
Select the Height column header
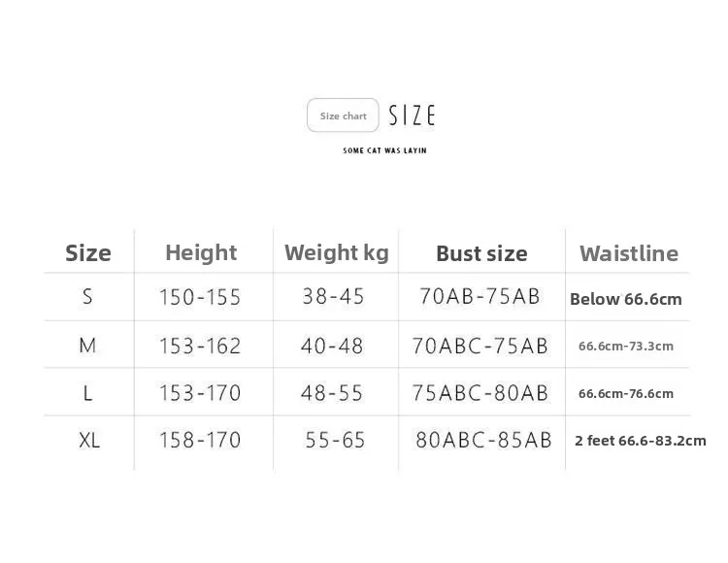[201, 252]
